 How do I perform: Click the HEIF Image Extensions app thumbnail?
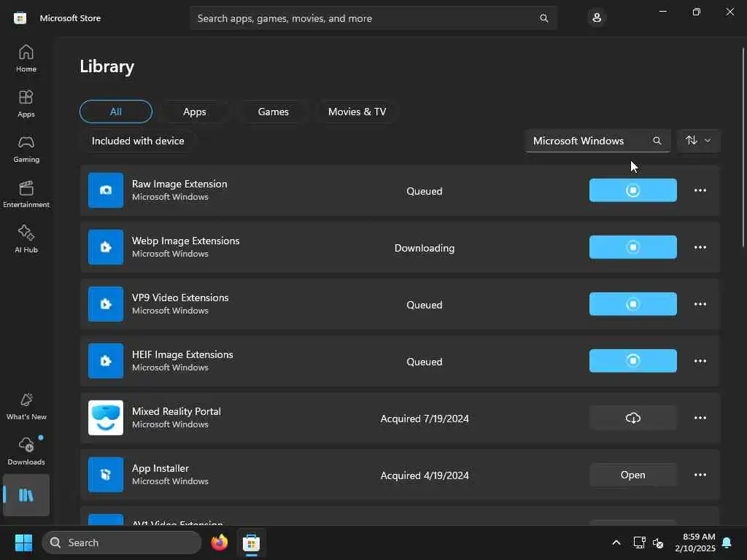tap(106, 361)
